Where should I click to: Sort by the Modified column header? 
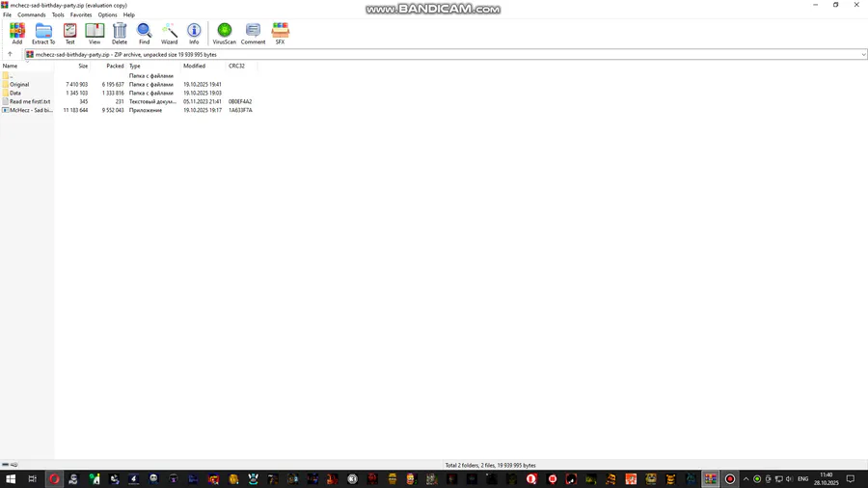coord(203,66)
